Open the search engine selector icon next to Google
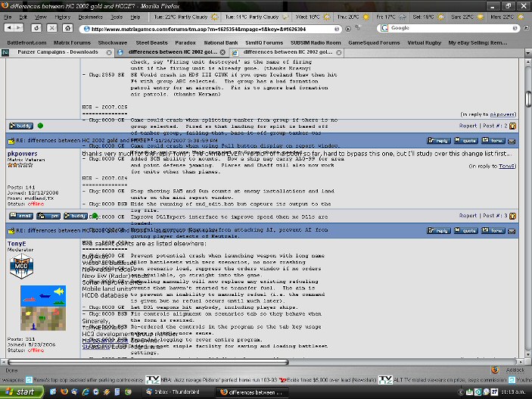532x399 pixels. pyautogui.click(x=384, y=28)
